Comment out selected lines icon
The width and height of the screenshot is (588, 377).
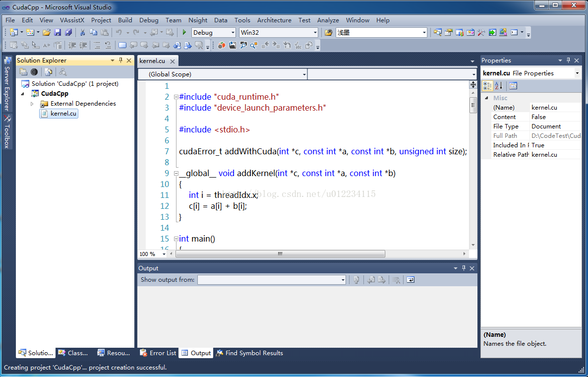(97, 46)
